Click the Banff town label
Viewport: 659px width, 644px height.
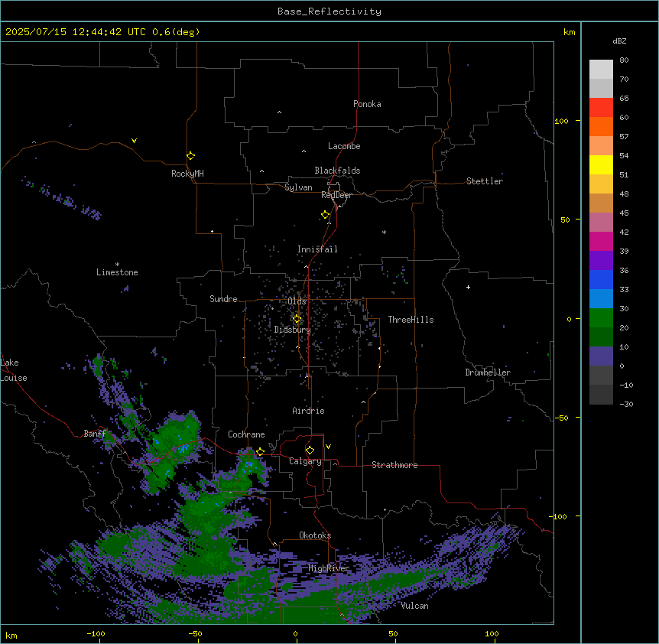[x=94, y=434]
